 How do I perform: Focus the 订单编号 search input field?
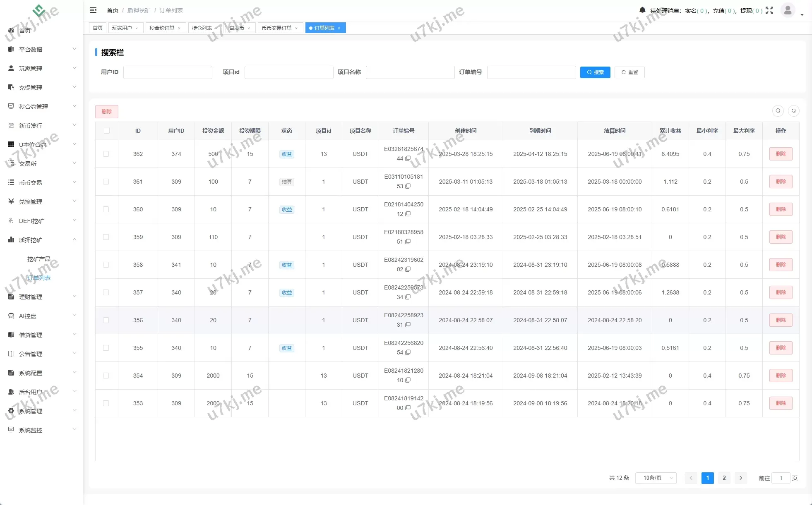531,72
